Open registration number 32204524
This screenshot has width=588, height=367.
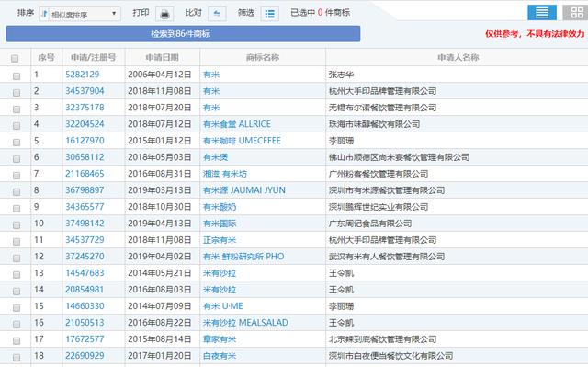click(x=85, y=124)
